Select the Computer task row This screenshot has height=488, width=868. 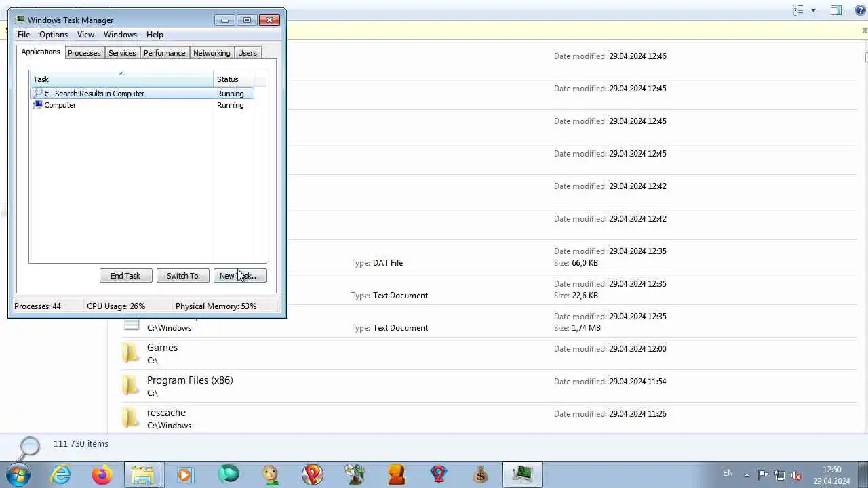click(142, 105)
